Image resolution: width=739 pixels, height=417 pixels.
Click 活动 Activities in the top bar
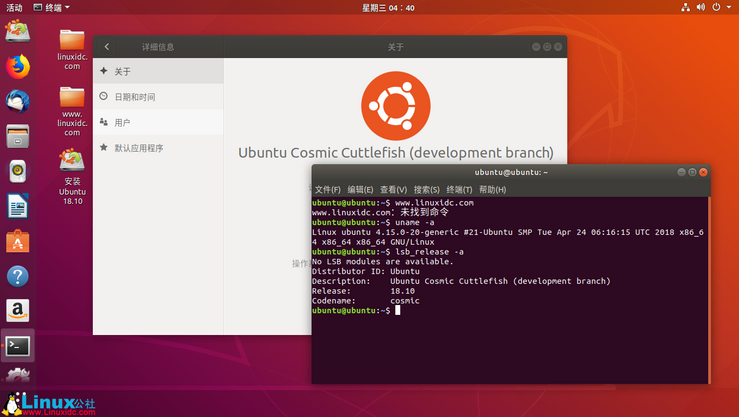pos(14,8)
